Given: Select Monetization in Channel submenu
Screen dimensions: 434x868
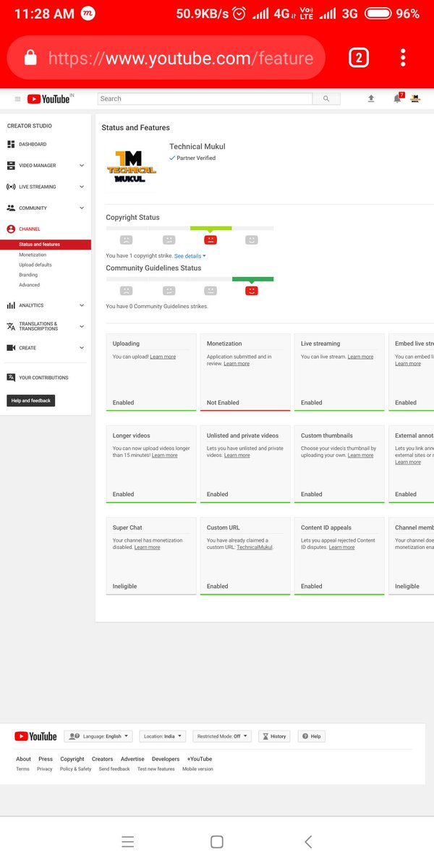Looking at the screenshot, I should [x=33, y=255].
